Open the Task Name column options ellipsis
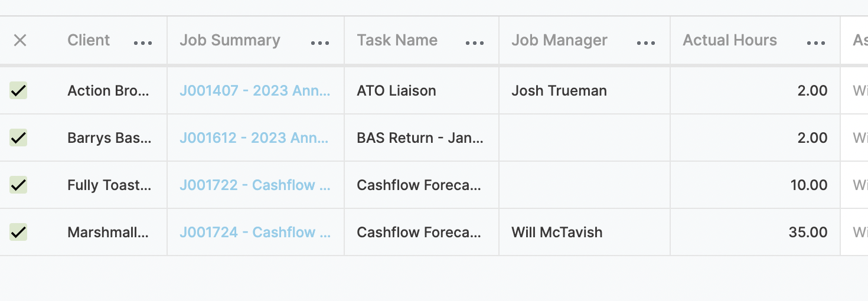The width and height of the screenshot is (868, 301). [x=475, y=43]
